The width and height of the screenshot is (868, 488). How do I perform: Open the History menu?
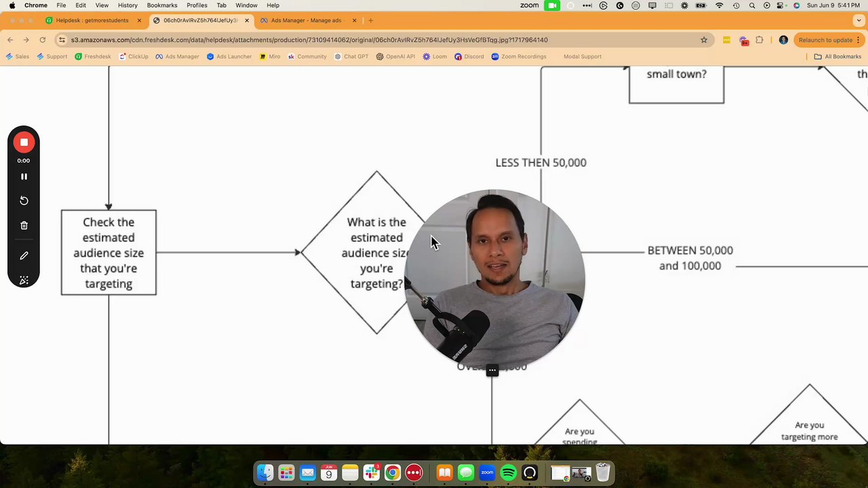pyautogui.click(x=127, y=5)
